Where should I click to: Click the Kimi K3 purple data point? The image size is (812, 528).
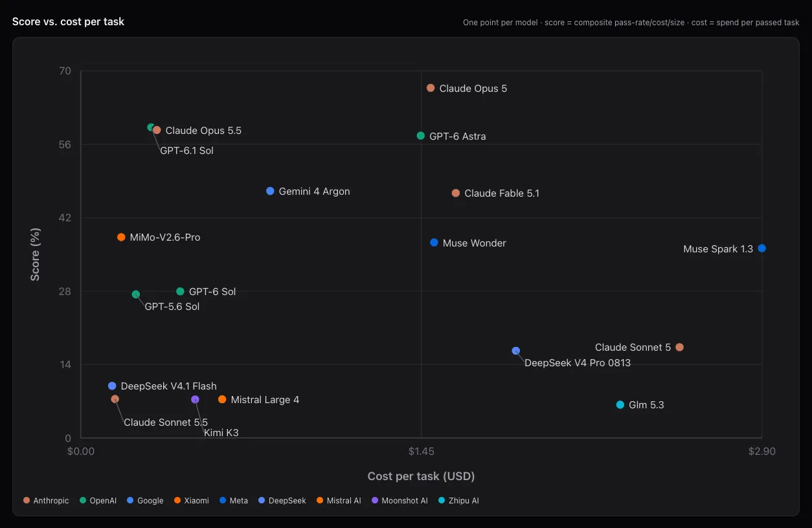point(195,399)
